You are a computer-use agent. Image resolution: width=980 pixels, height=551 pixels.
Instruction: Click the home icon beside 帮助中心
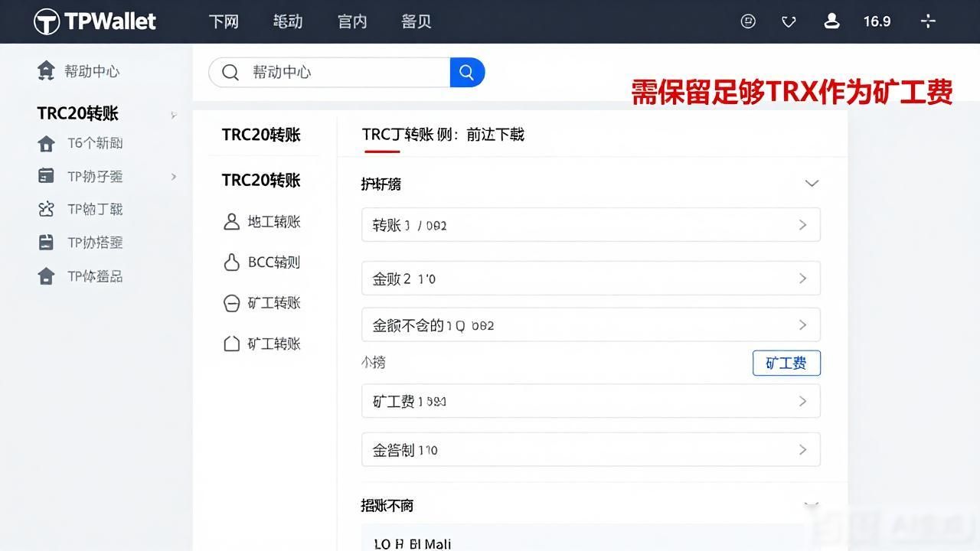point(46,71)
